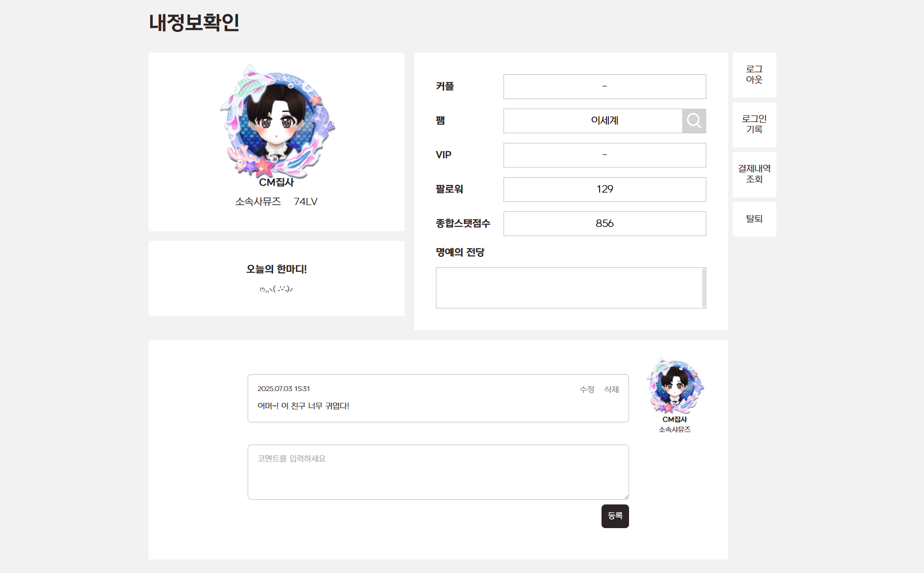Open 로그인 기록 from the side menu
This screenshot has width=924, height=573.
tap(754, 125)
